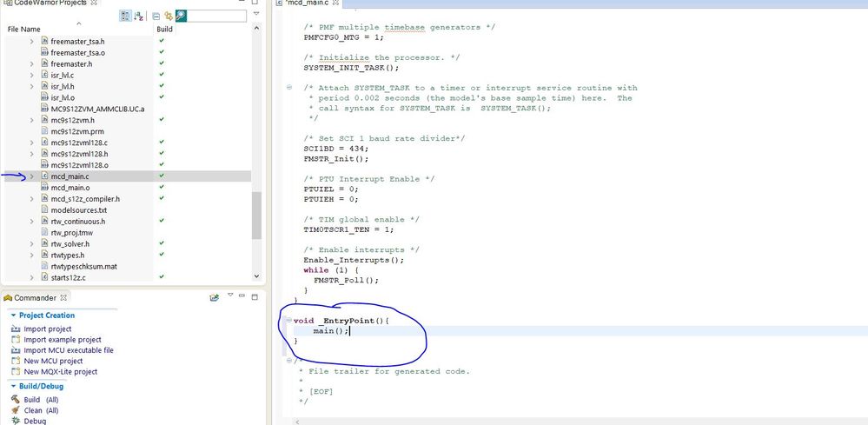
Task: Click the magnifier filter icon
Action: [x=181, y=16]
